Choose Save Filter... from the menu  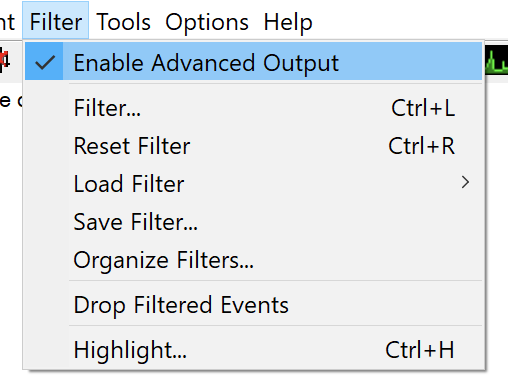coord(254,222)
